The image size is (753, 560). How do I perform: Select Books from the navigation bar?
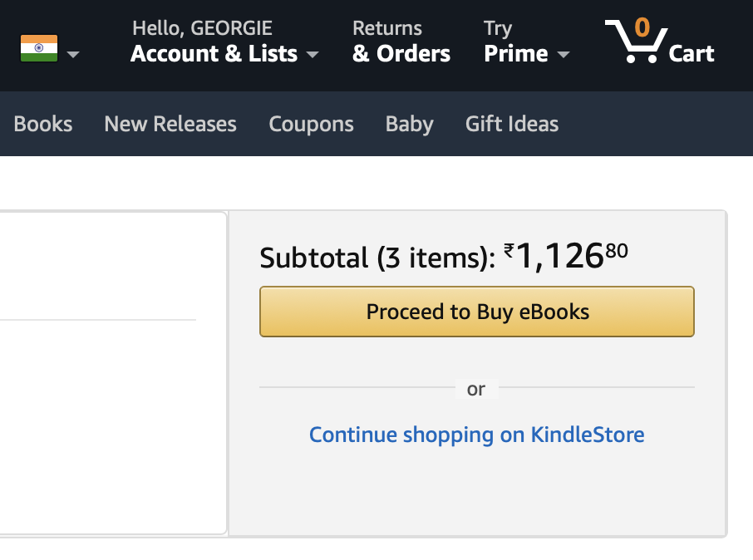[x=42, y=124]
